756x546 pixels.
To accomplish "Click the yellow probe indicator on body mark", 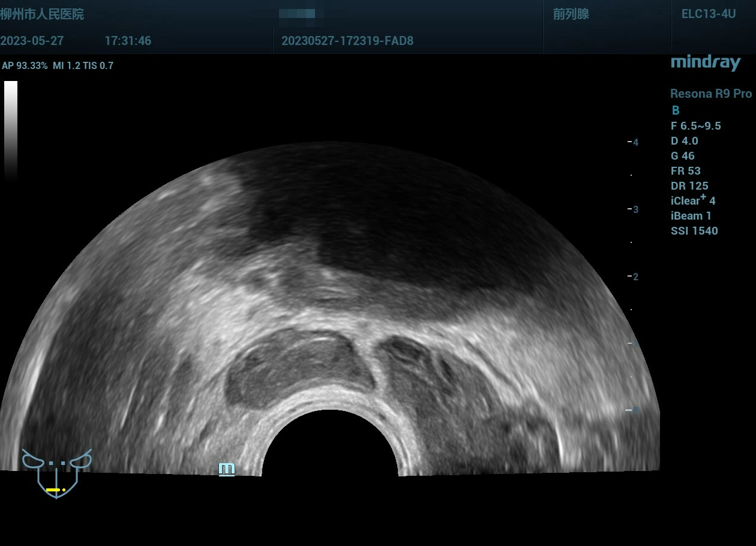I will click(x=54, y=490).
